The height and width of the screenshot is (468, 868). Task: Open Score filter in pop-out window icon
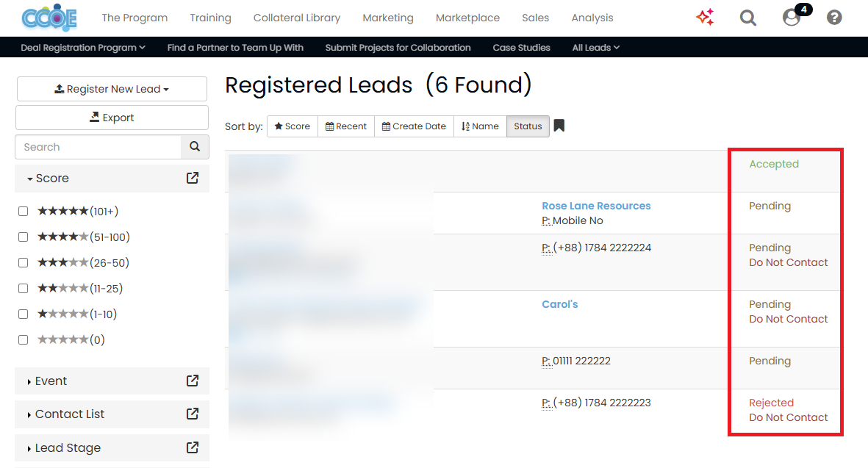click(192, 178)
